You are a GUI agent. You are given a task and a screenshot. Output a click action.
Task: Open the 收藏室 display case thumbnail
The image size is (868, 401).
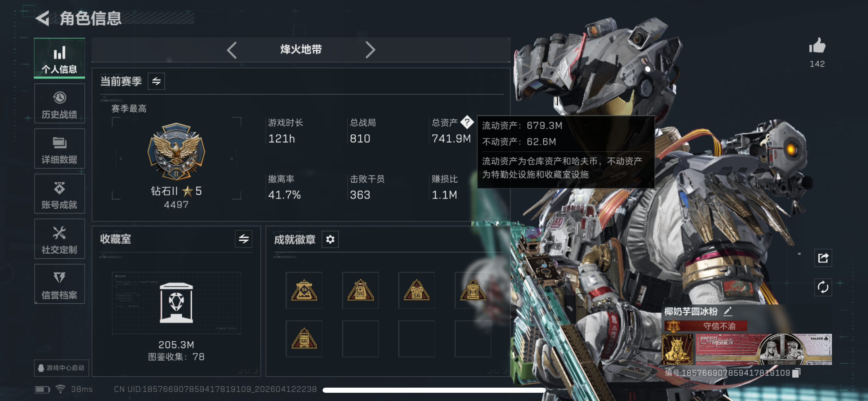(176, 303)
